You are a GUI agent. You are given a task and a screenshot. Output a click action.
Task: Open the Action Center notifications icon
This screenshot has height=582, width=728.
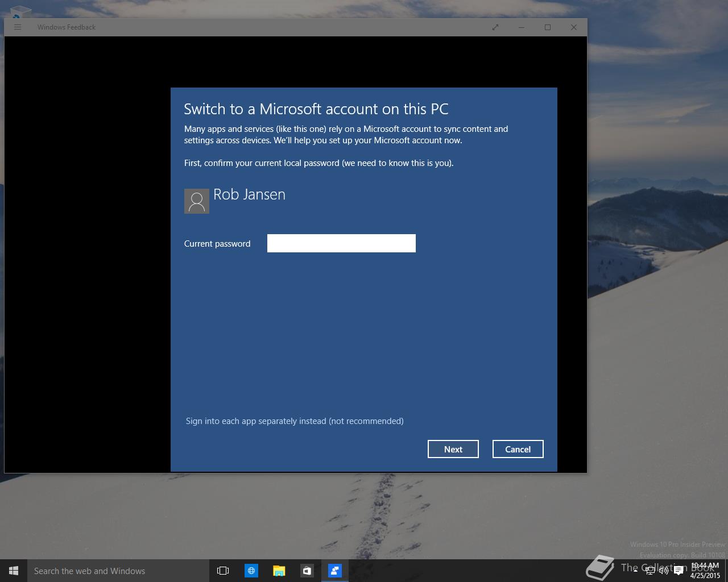[x=679, y=571]
